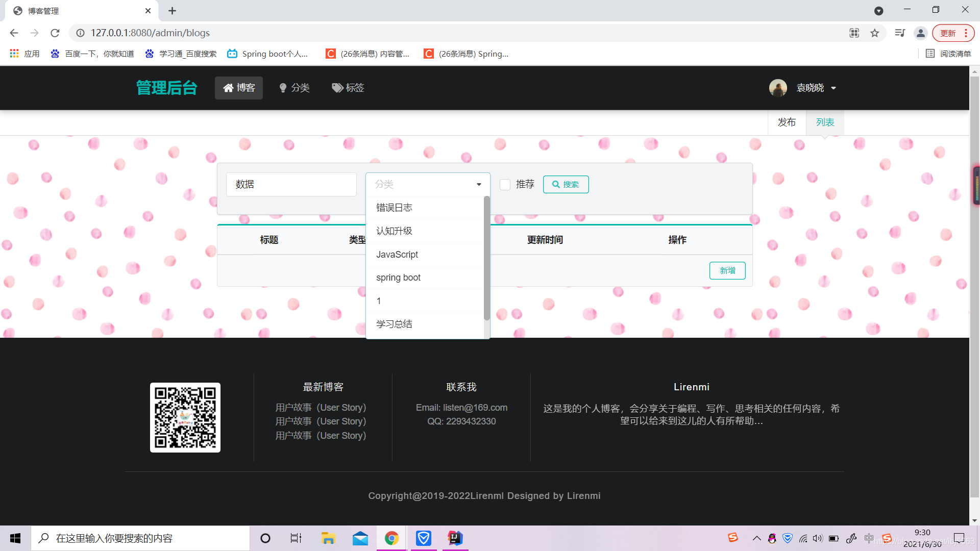Enable the 推荐 checkbox
Image resolution: width=980 pixels, height=551 pixels.
click(x=505, y=184)
